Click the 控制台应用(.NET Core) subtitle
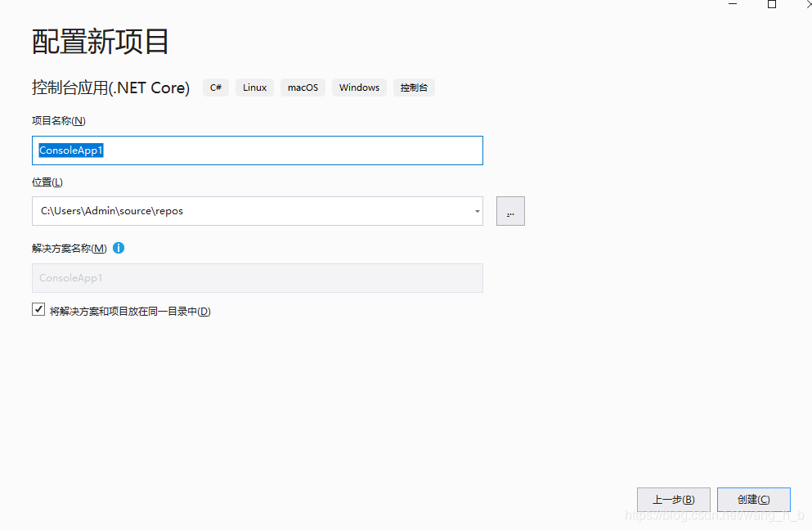Viewport: 812px width, 530px height. [x=111, y=88]
